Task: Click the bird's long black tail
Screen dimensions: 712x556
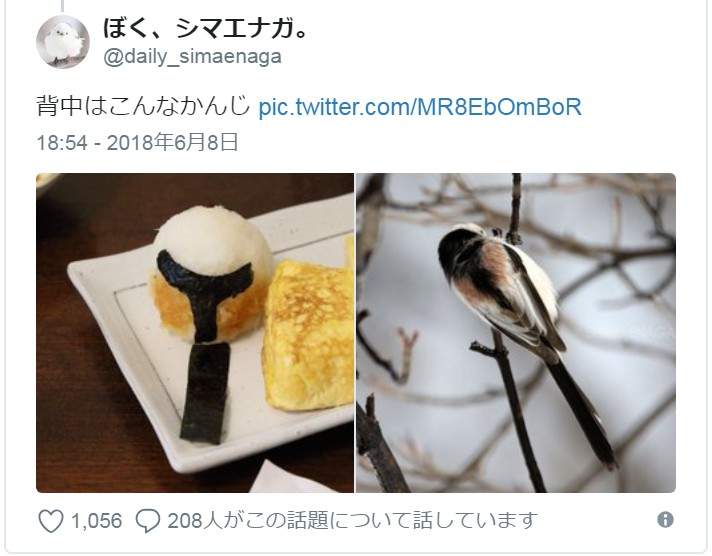Action: (581, 409)
